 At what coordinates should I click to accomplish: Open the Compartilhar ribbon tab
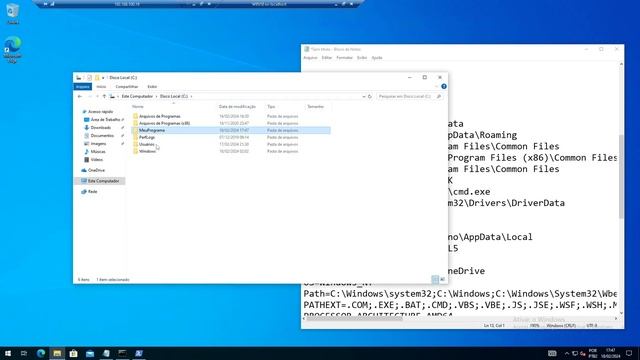coord(127,87)
